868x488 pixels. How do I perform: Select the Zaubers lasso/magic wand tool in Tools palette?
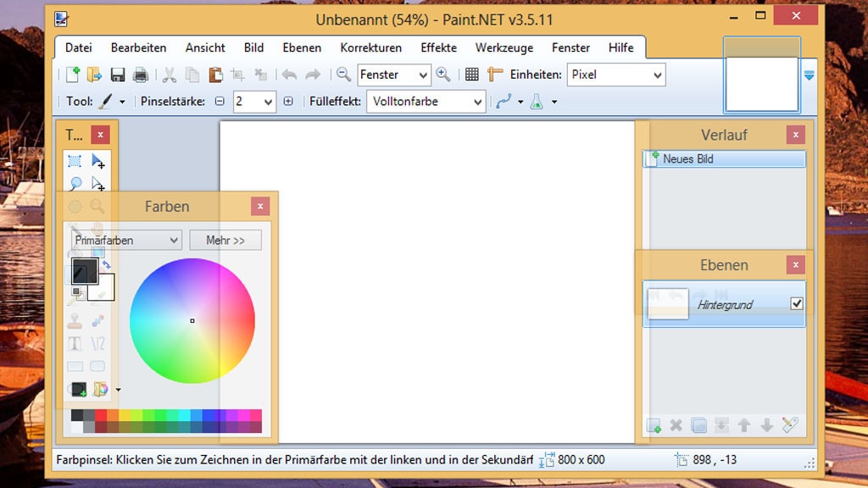pyautogui.click(x=75, y=183)
